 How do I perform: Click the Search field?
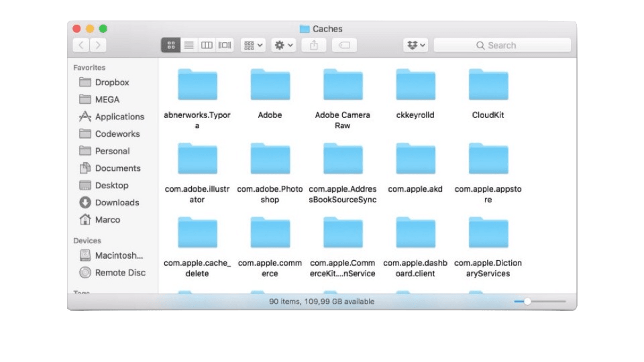click(502, 46)
